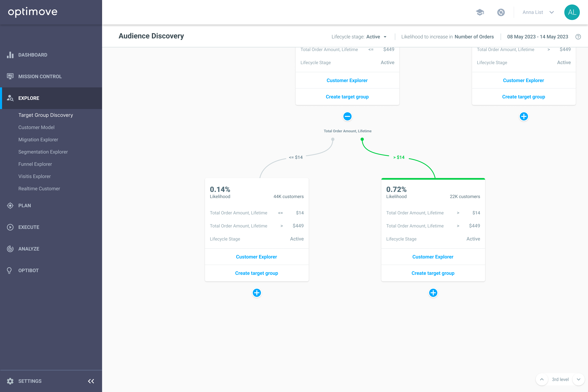Open Customer Explorer on 0.14% card
Image resolution: width=588 pixels, height=392 pixels.
[256, 257]
